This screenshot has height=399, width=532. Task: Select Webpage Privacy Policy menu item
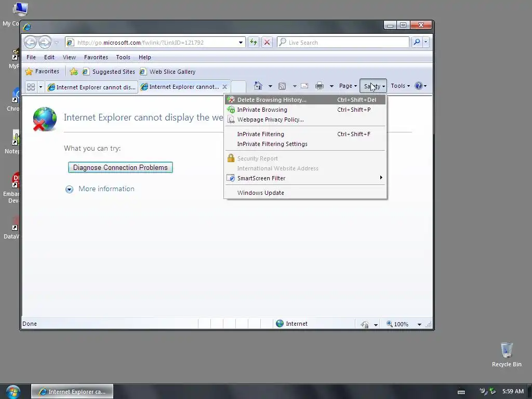[x=305, y=119]
